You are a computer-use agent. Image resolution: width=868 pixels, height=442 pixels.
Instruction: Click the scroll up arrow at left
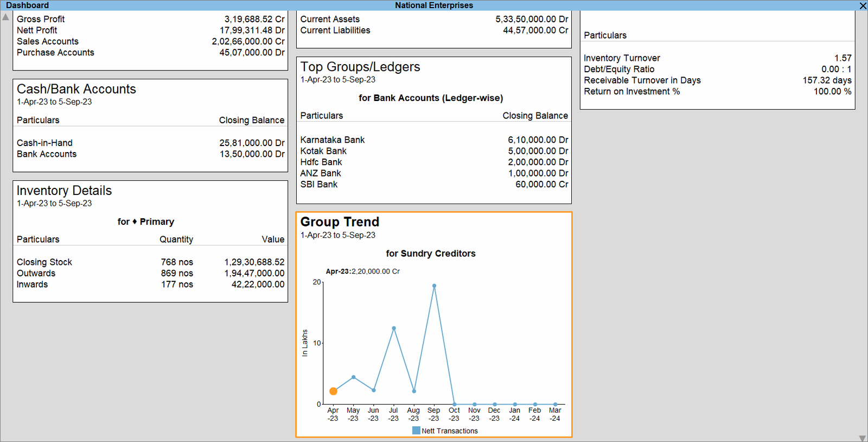click(5, 17)
